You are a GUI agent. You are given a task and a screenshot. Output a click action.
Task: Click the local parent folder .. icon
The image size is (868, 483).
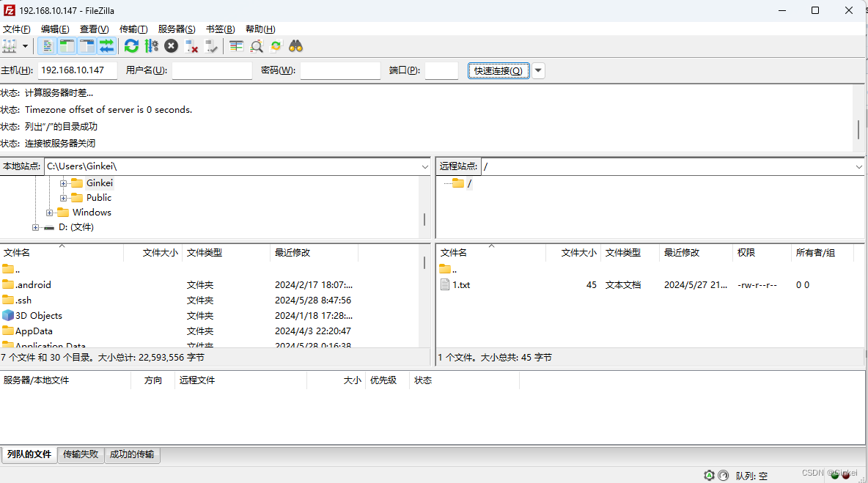click(8, 269)
